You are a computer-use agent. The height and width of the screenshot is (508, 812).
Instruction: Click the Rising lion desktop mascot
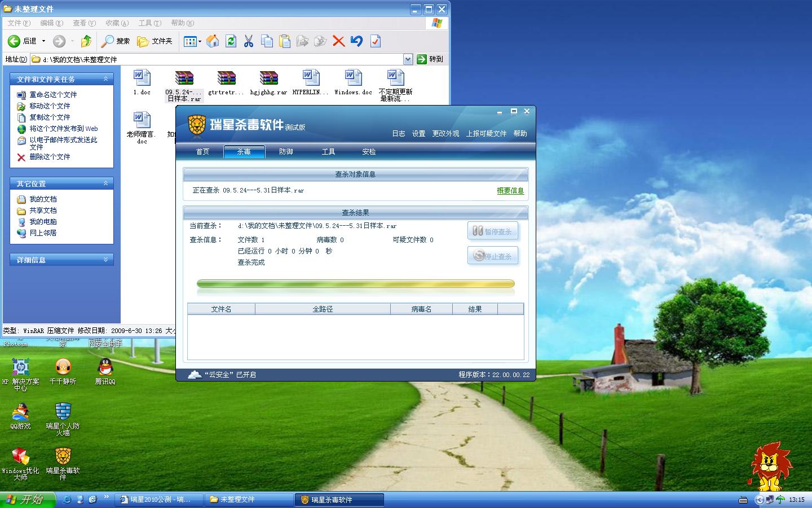[770, 466]
